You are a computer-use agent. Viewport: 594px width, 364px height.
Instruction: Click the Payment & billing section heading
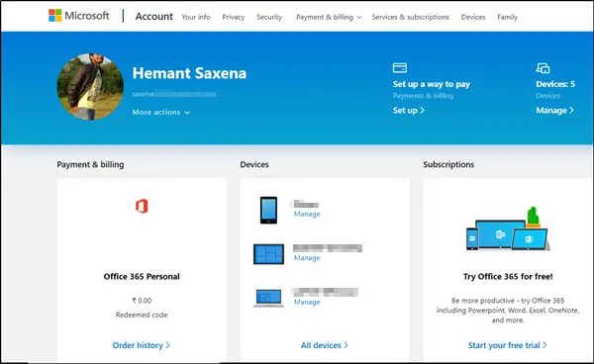90,164
